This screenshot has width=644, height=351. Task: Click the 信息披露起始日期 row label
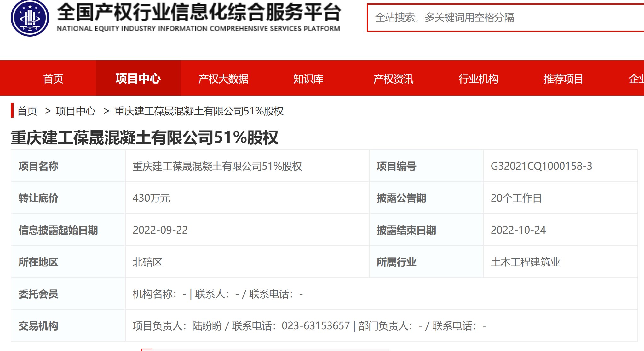pos(58,230)
